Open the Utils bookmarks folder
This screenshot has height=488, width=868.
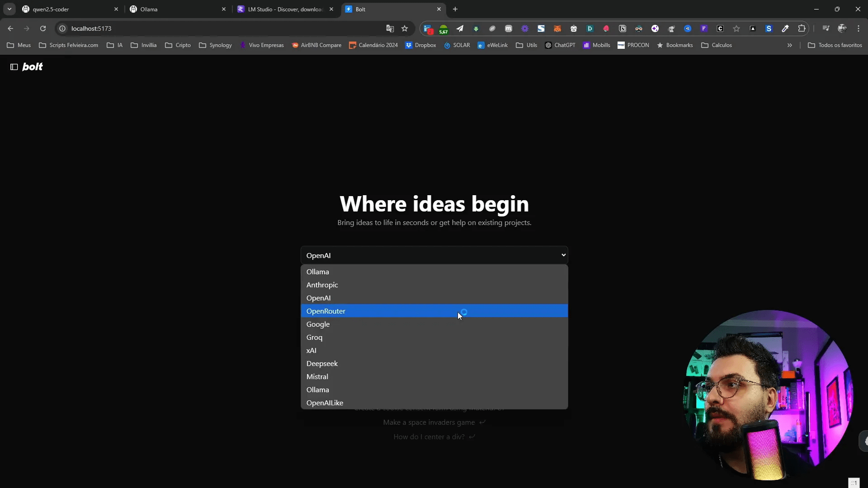pos(526,45)
